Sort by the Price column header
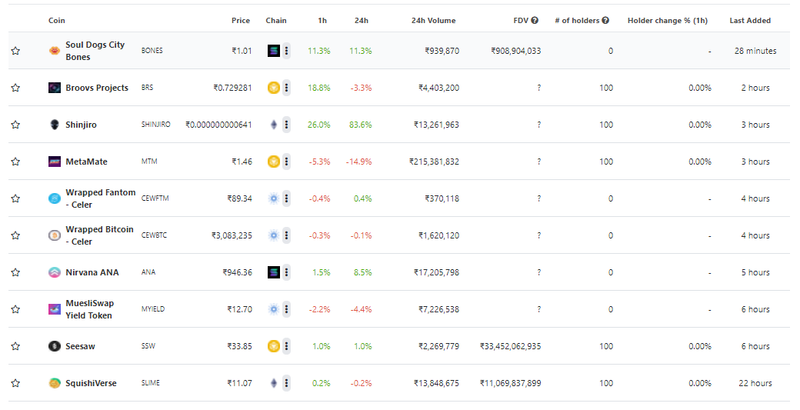The width and height of the screenshot is (800, 410). point(240,20)
